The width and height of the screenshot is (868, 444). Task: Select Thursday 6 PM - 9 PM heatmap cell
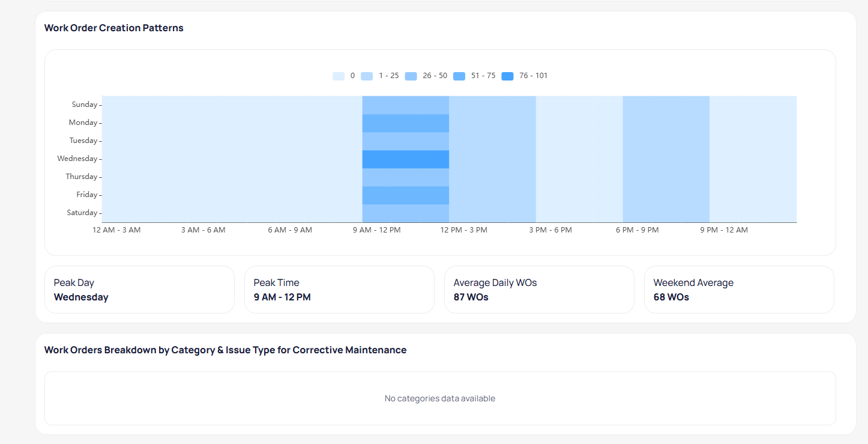666,177
